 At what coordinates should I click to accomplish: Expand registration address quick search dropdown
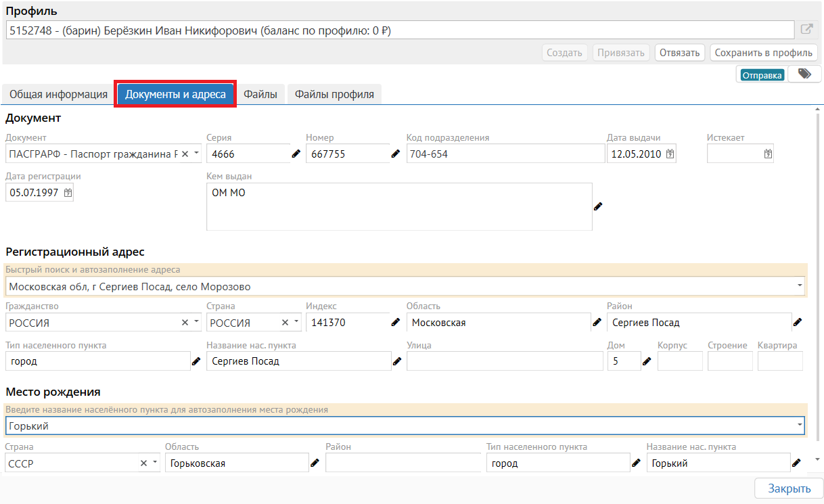pos(800,286)
